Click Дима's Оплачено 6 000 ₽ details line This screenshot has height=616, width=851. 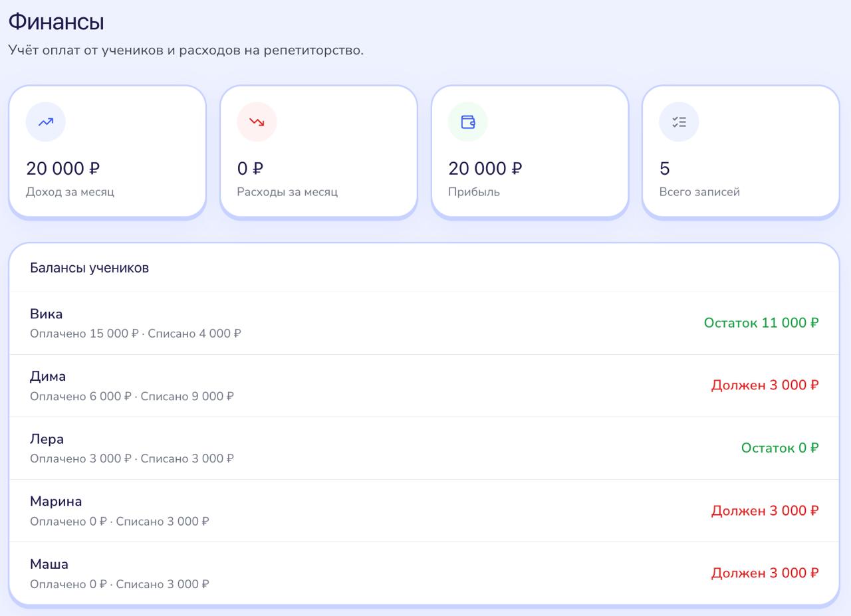132,396
